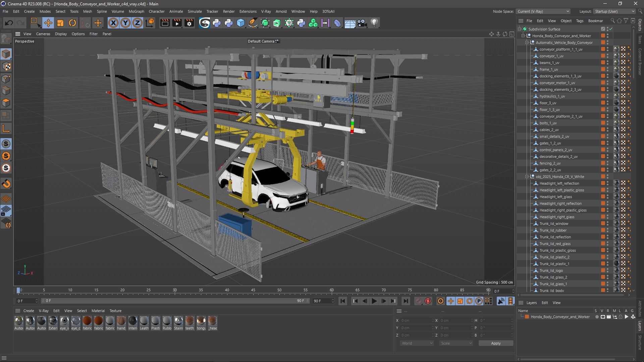Open the Layout Startup dropdown
This screenshot has height=362, width=644.
click(614, 11)
